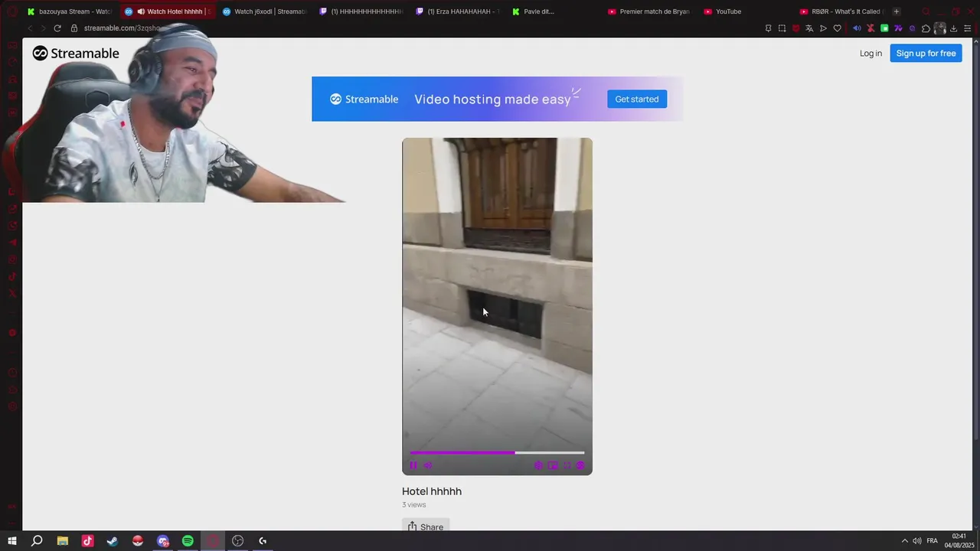Image resolution: width=980 pixels, height=551 pixels.
Task: Open the downloads panel icon
Action: 953,28
